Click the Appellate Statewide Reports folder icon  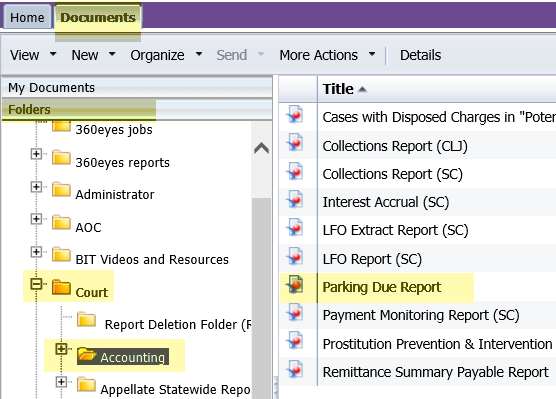[x=87, y=384]
